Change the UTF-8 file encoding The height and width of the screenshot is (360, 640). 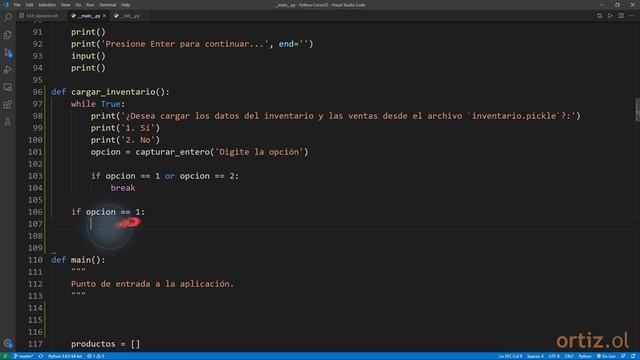pos(554,356)
